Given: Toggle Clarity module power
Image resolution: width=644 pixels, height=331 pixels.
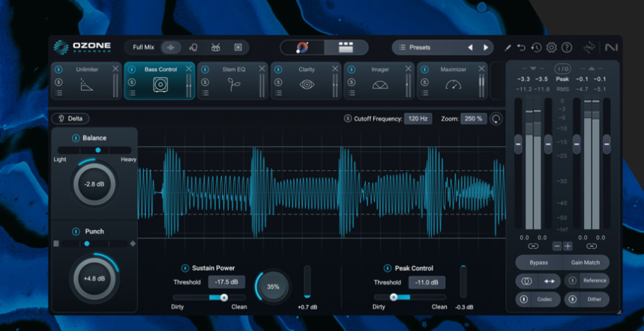Looking at the screenshot, I should (278, 70).
